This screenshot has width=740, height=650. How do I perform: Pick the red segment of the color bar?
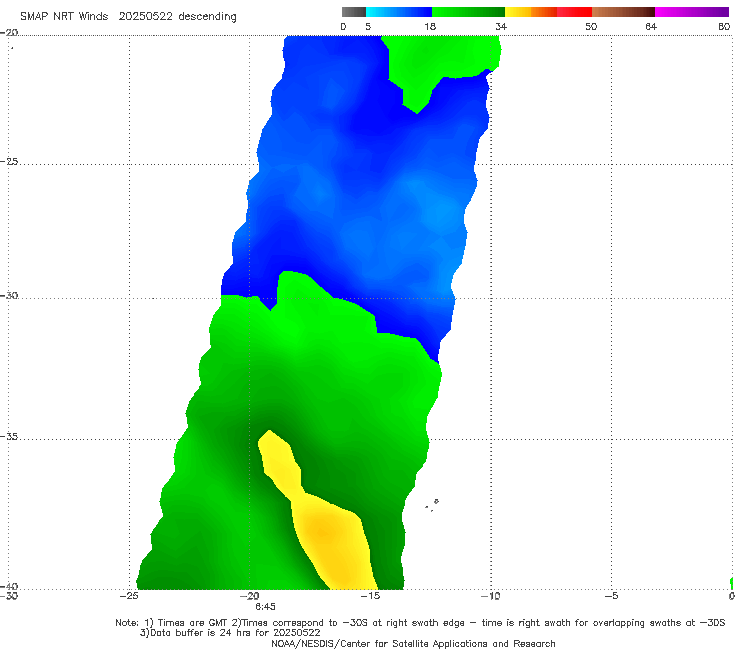click(x=574, y=12)
